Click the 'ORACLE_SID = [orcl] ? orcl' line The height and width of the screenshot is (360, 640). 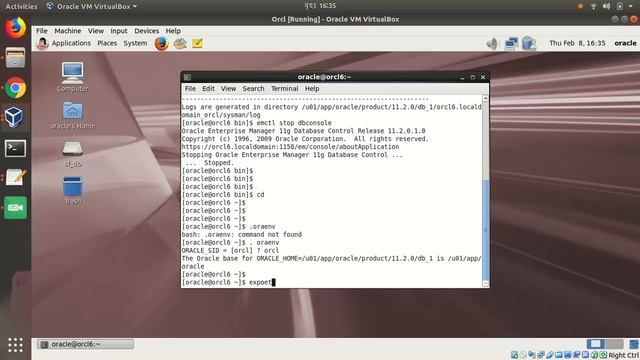coord(230,251)
